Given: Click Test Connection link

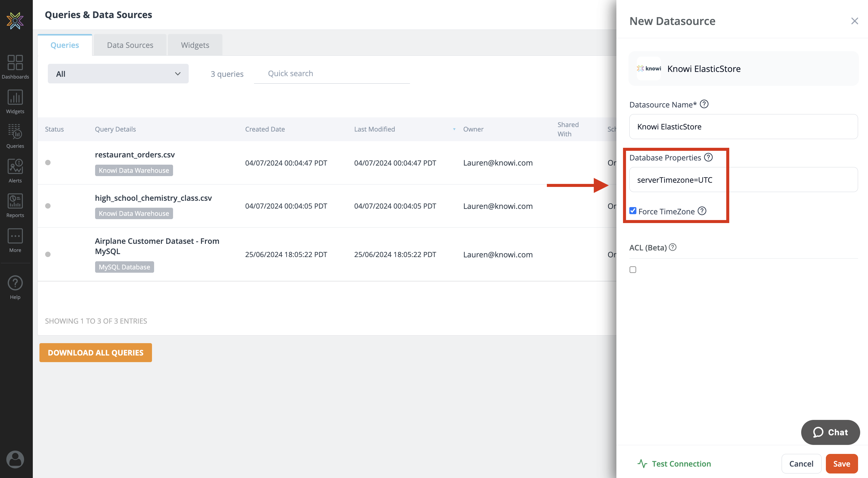Looking at the screenshot, I should point(674,464).
